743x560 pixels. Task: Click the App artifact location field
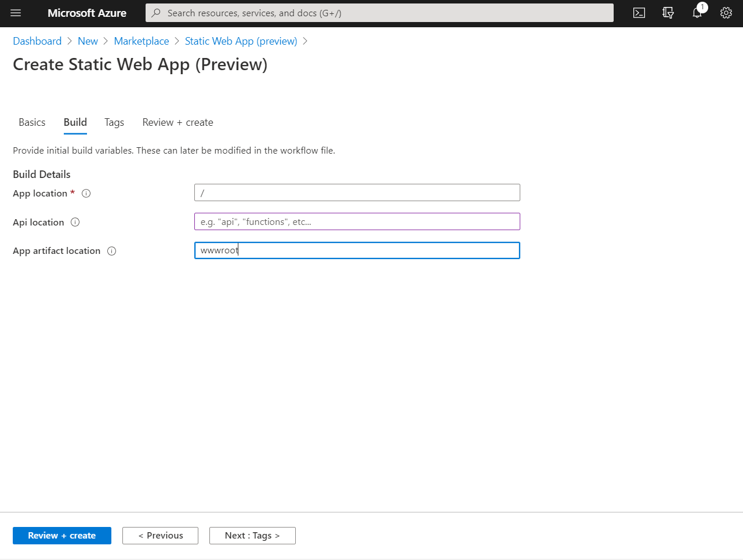pyautogui.click(x=357, y=250)
